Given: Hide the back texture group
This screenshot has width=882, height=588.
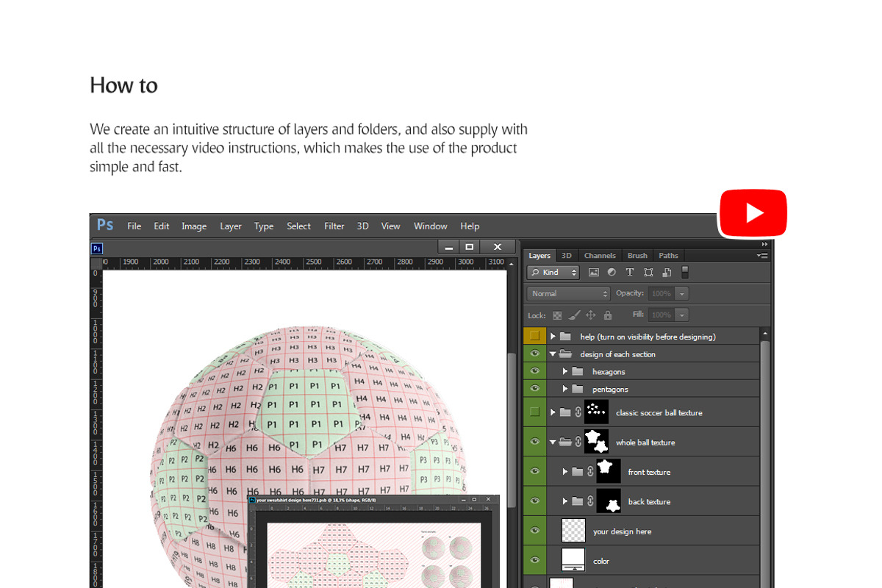Looking at the screenshot, I should tap(534, 501).
